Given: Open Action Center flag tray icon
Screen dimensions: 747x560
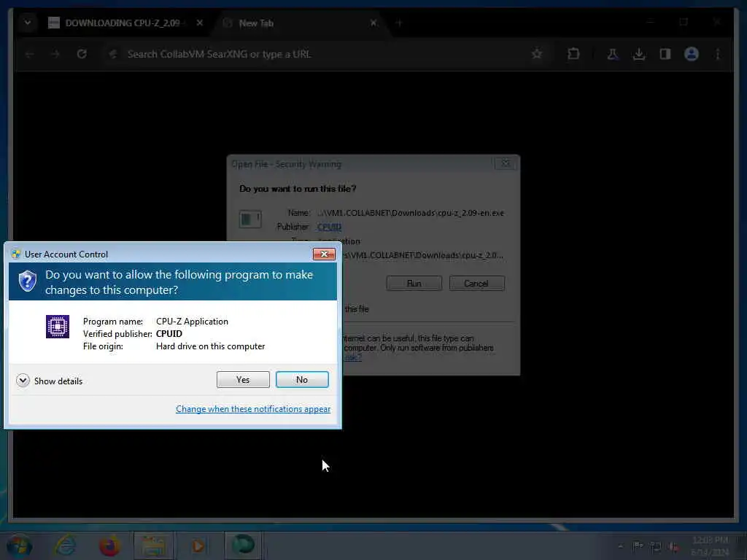Looking at the screenshot, I should click(638, 546).
